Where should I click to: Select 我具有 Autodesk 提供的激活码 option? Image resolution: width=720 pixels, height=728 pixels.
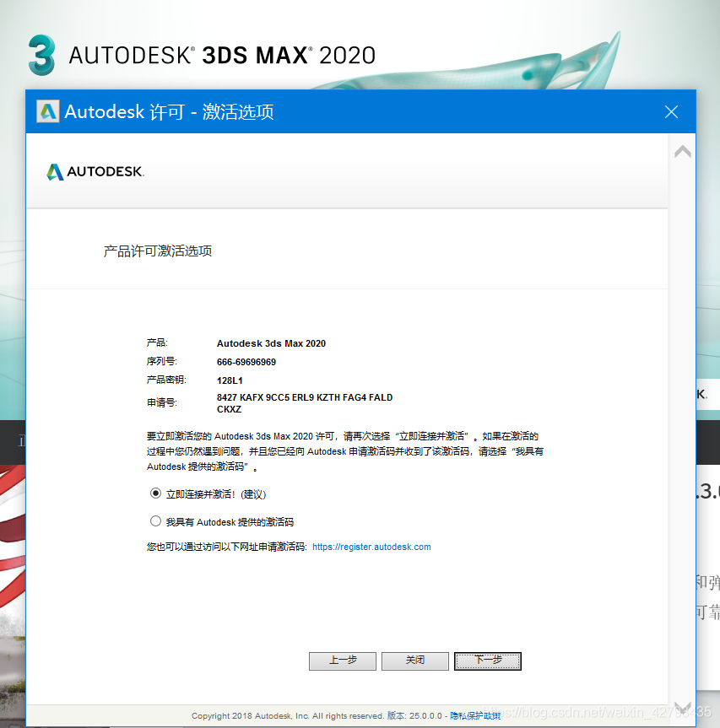(x=155, y=521)
